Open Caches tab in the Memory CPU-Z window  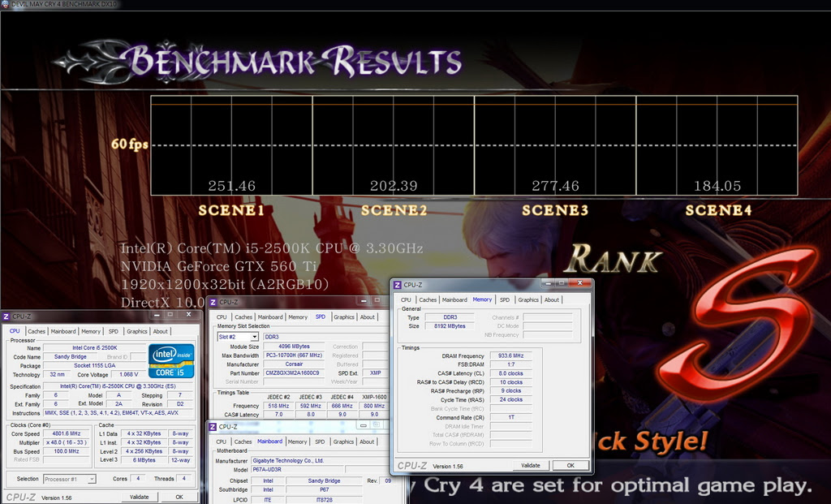click(428, 300)
